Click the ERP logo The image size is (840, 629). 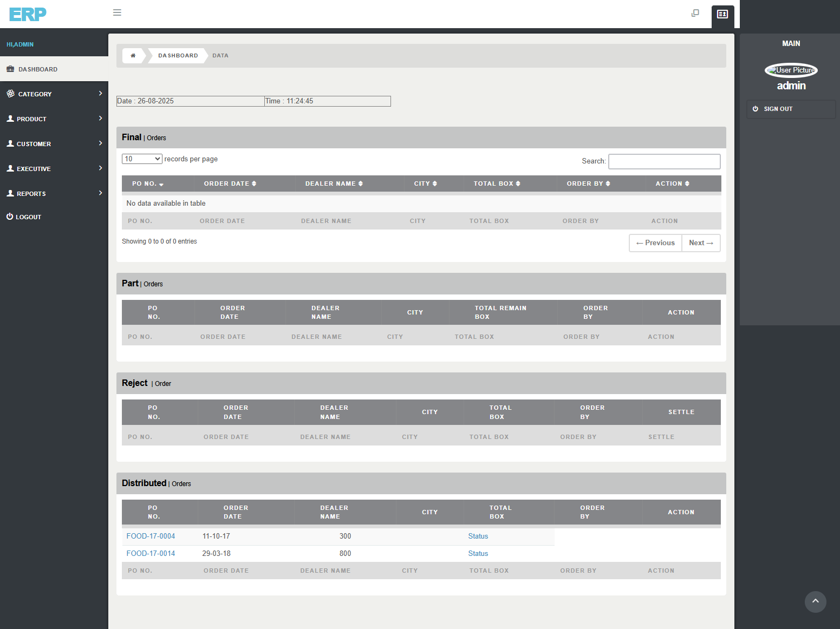[x=28, y=14]
